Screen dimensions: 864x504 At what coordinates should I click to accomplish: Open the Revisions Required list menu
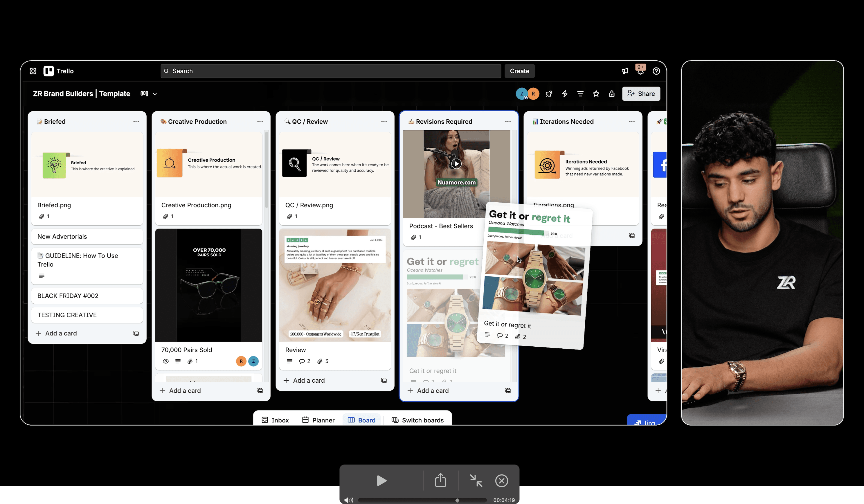point(508,121)
